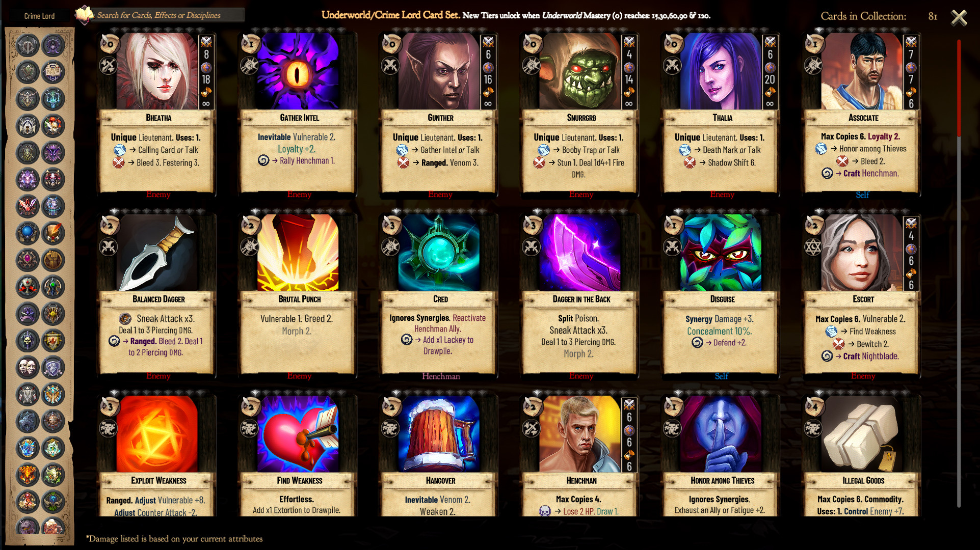
Task: Focus the Search for Cards input field
Action: point(169,15)
